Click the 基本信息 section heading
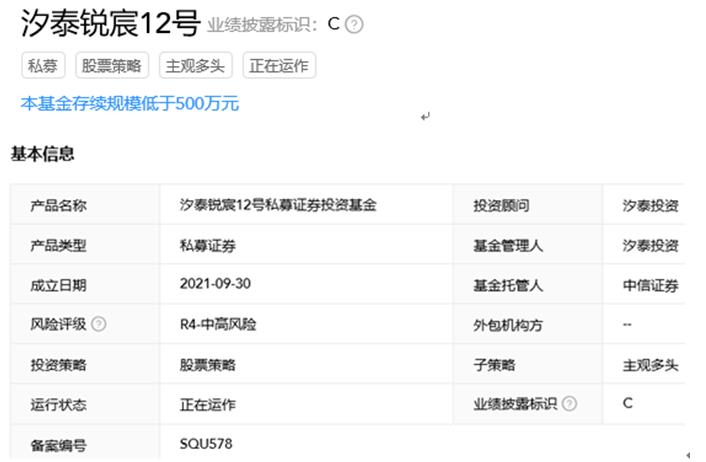706x462 pixels. click(42, 154)
